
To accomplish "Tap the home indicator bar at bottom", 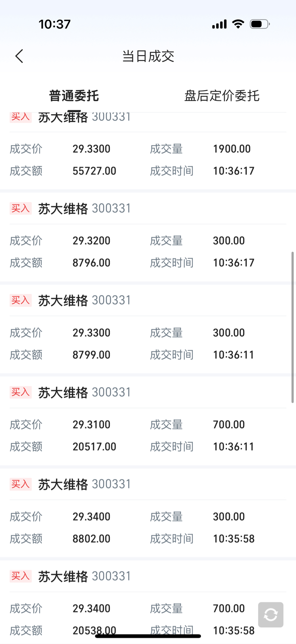I will pos(148,636).
